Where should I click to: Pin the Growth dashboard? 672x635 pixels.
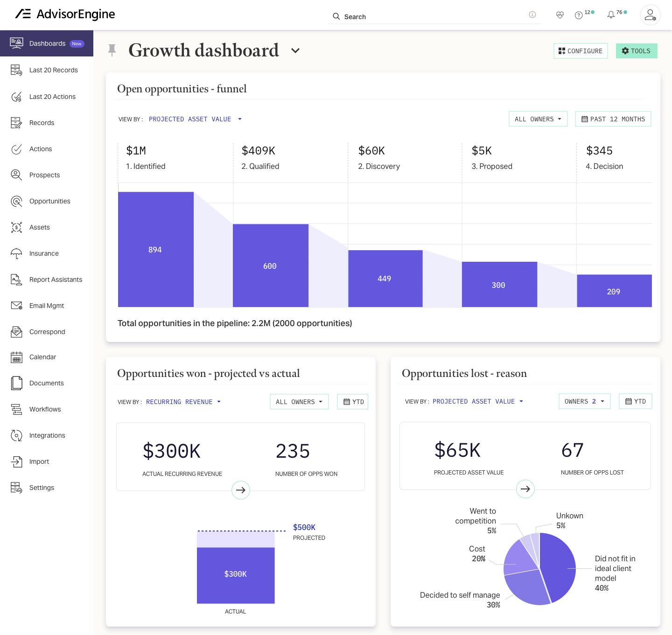coord(112,50)
